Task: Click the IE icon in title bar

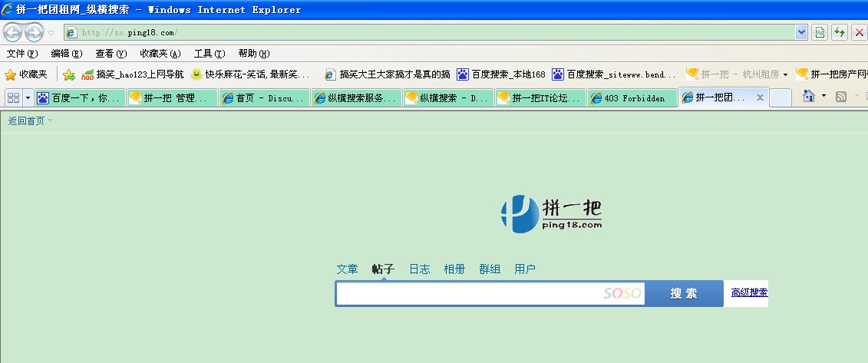Action: (x=7, y=9)
